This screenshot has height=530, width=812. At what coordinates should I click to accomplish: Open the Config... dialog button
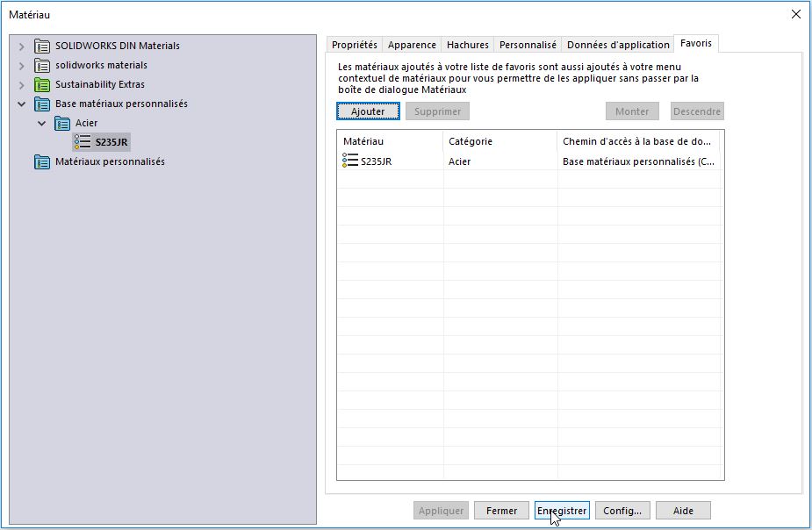point(622,511)
